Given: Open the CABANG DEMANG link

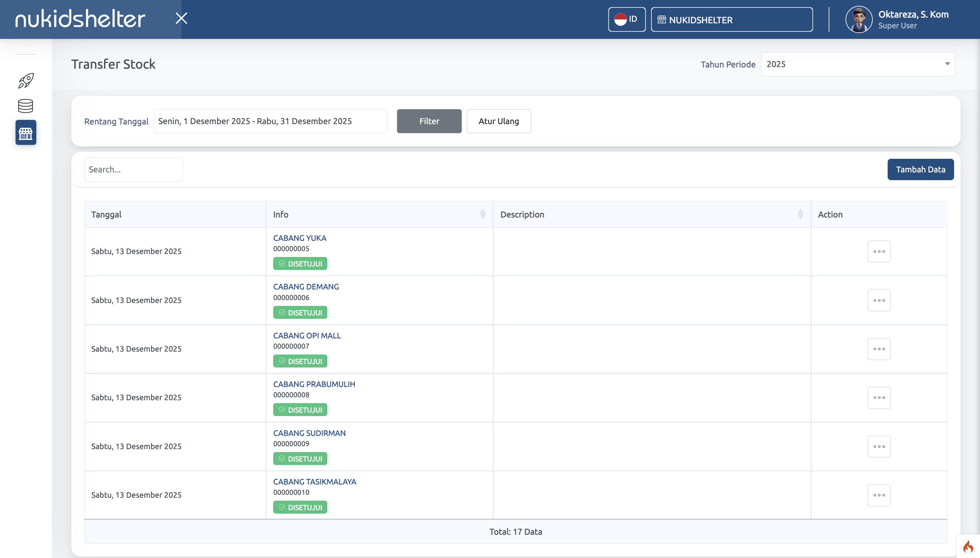Looking at the screenshot, I should [x=306, y=287].
